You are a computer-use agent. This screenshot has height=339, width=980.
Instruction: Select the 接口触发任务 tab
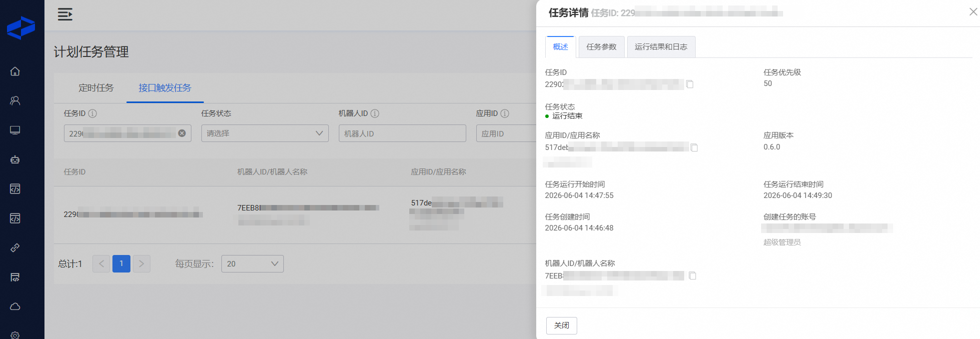point(165,88)
